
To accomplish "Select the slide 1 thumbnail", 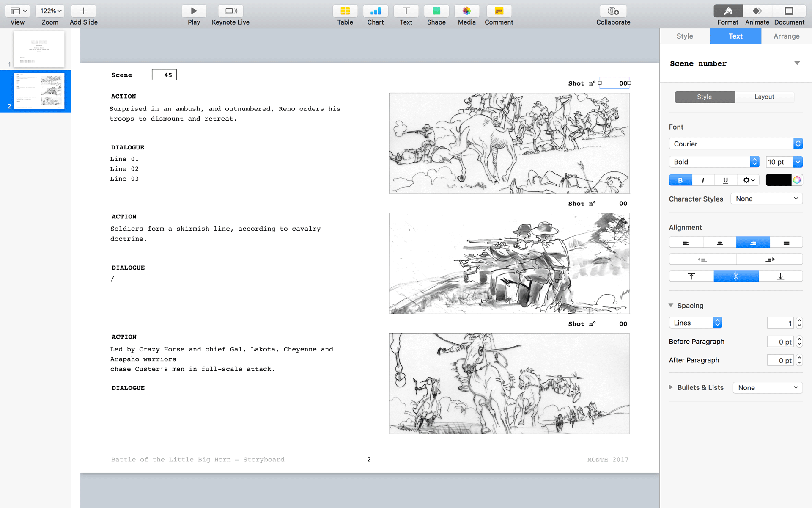I will [x=39, y=49].
